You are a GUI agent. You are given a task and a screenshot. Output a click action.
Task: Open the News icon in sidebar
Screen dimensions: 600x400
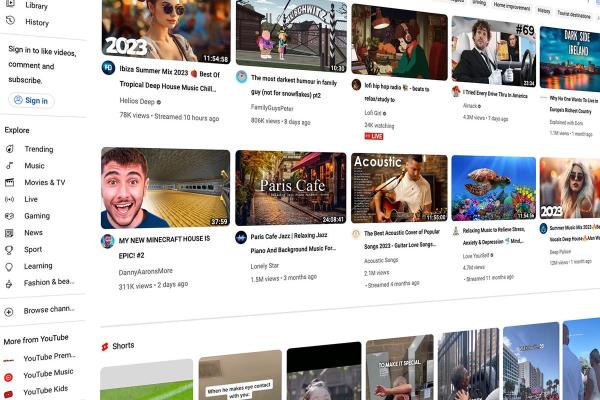pyautogui.click(x=9, y=233)
